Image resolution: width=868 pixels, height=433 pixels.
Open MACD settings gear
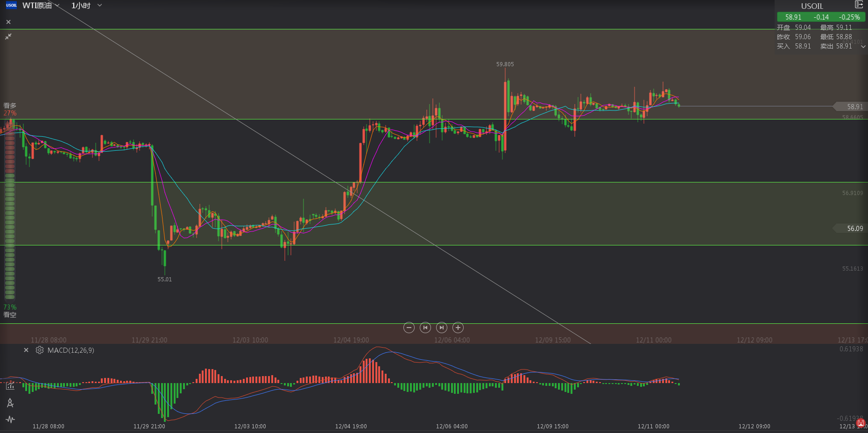point(40,350)
